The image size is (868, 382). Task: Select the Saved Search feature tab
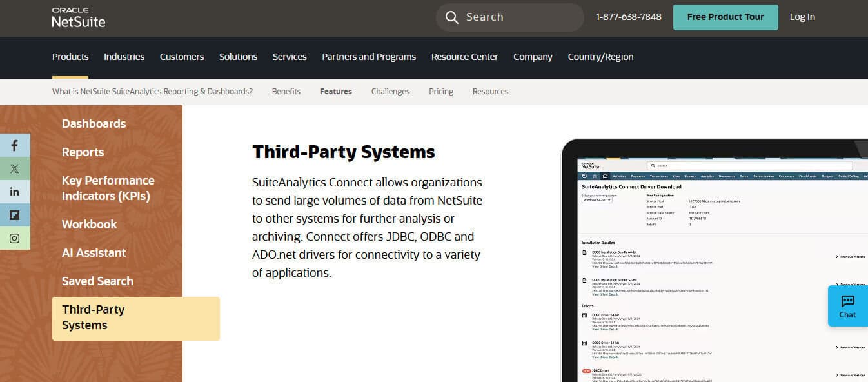(x=97, y=281)
